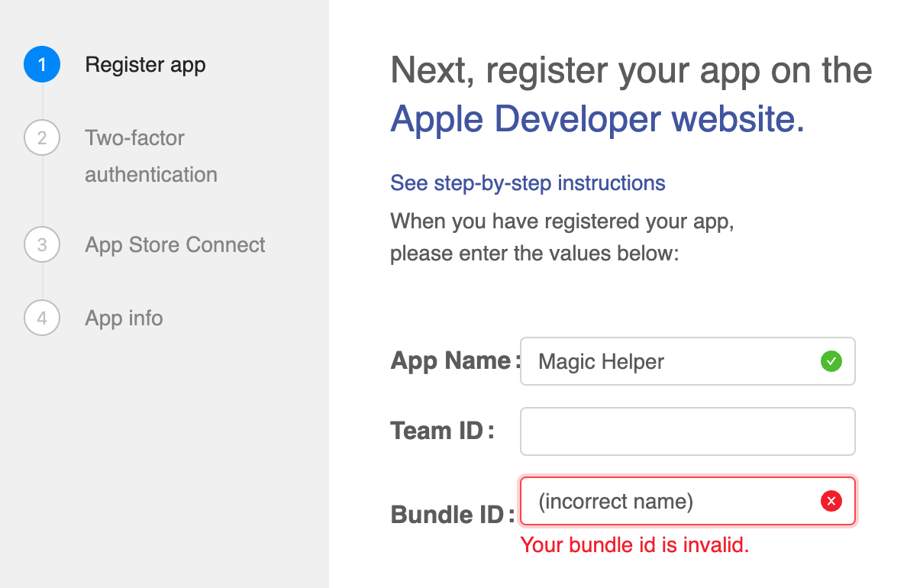This screenshot has width=907, height=588.
Task: Focus the Bundle ID input field
Action: [x=688, y=501]
